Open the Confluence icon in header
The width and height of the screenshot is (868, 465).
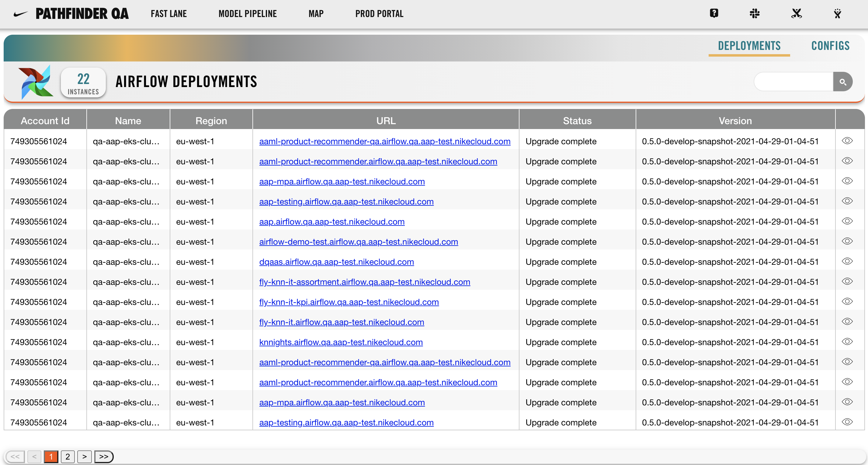[x=796, y=13]
